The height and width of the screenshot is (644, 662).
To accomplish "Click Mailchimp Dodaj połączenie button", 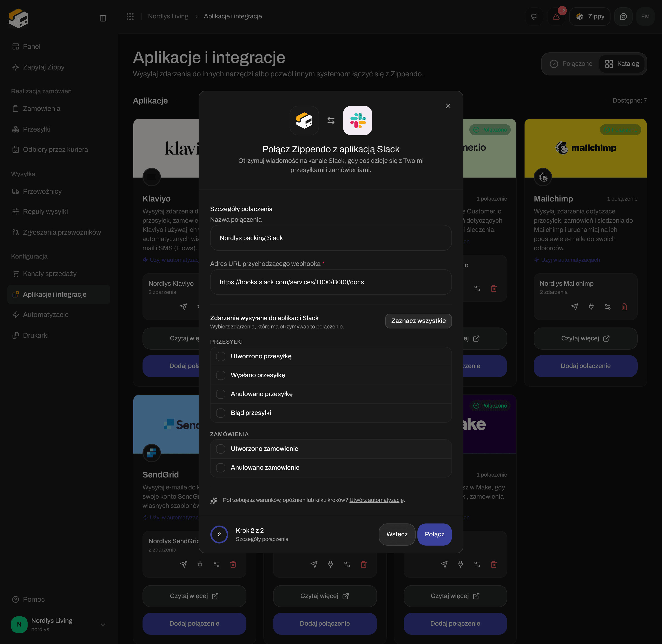I will (x=585, y=366).
